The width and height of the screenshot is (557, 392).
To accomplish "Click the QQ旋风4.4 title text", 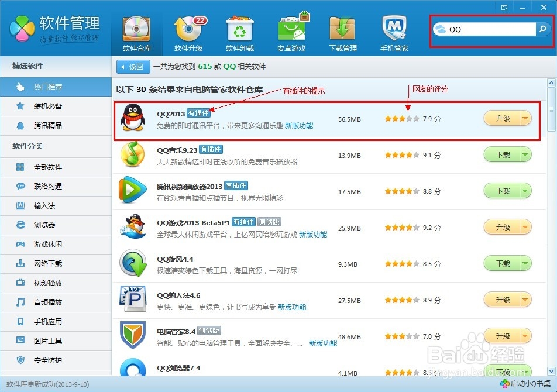I will pos(175,259).
